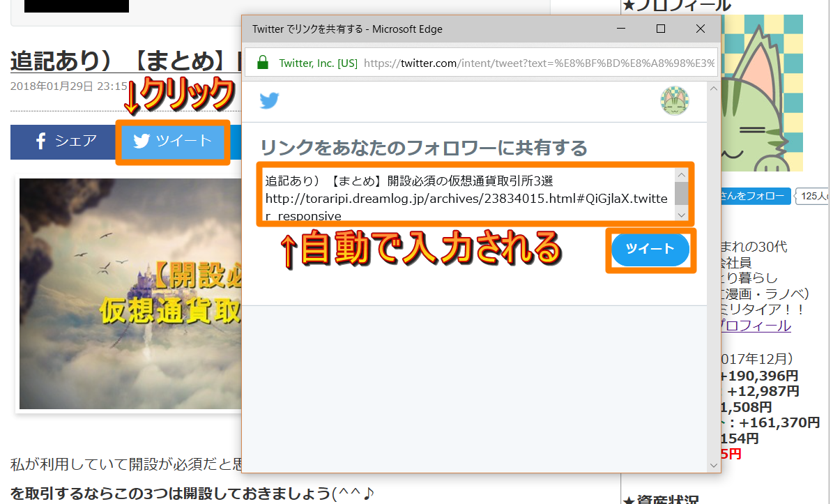Click the Facebook シェア button
The width and height of the screenshot is (833, 504).
pyautogui.click(x=63, y=142)
